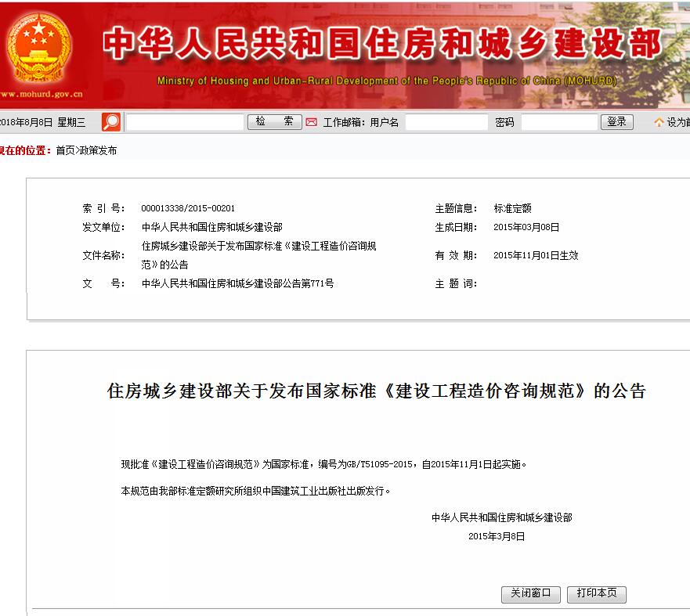Click the 现在的位置 label
The image size is (690, 616).
[x=26, y=150]
